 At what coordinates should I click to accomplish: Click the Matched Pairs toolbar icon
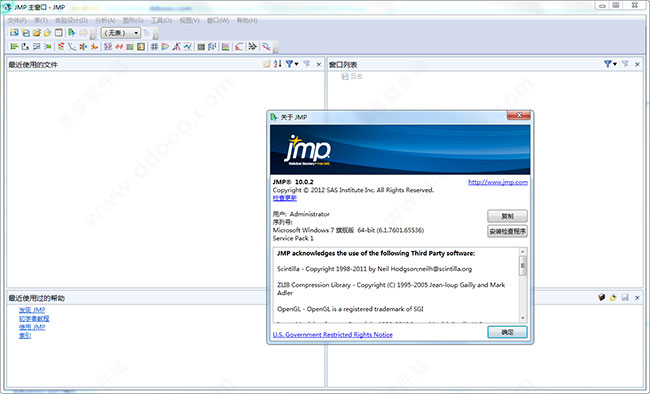36,47
